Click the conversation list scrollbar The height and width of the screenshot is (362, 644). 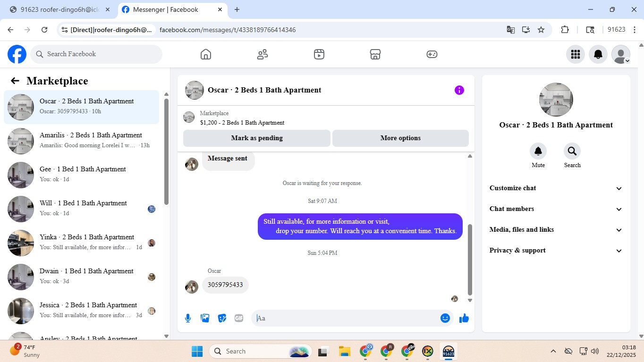click(166, 151)
